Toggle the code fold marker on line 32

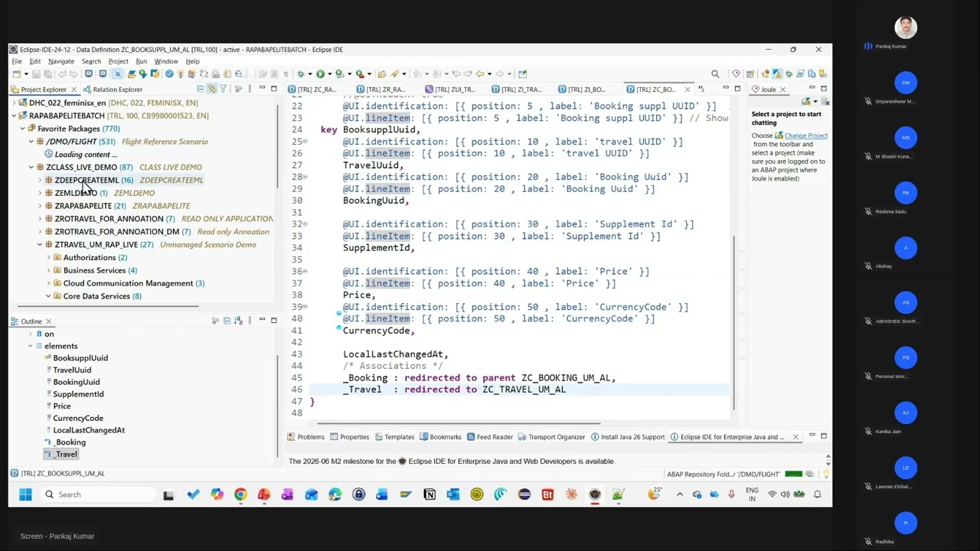click(x=305, y=224)
